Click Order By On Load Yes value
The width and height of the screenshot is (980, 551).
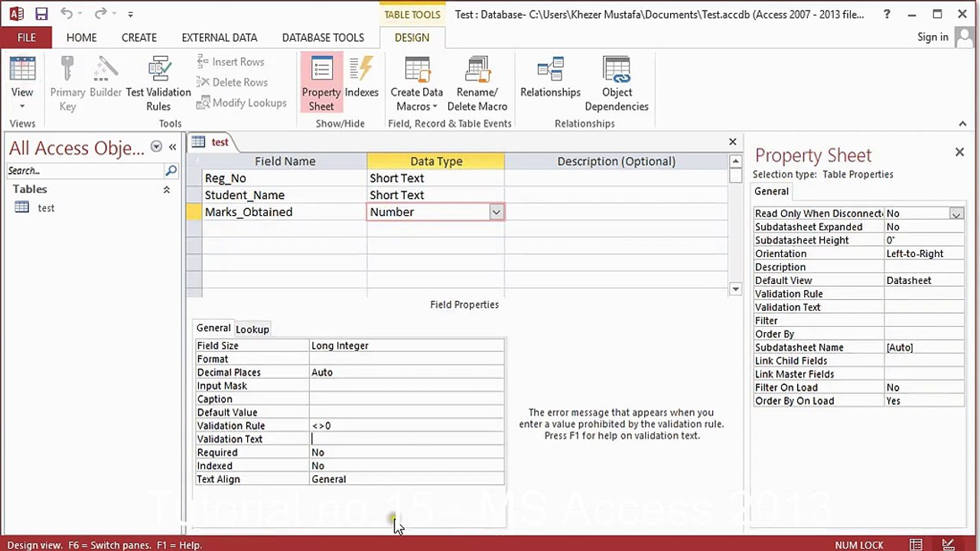[924, 401]
